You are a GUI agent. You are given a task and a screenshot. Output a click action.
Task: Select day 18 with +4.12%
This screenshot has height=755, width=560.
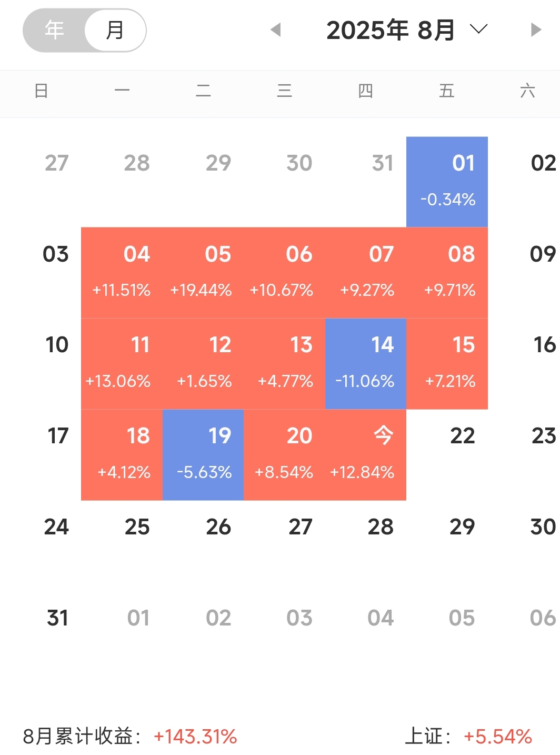[x=122, y=455]
